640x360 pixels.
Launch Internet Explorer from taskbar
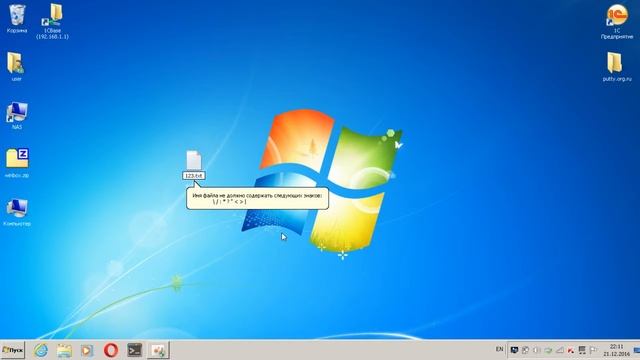click(x=41, y=350)
